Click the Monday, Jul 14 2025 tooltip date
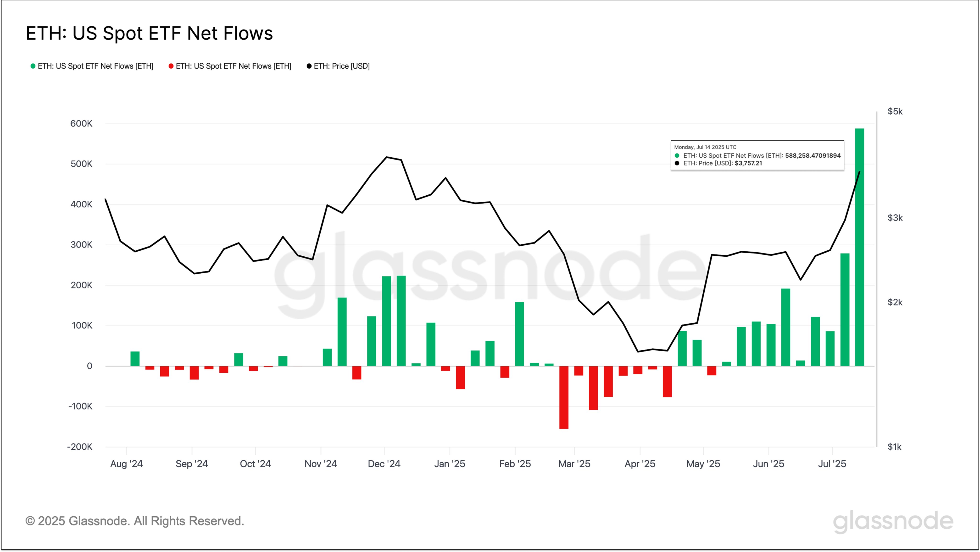The height and width of the screenshot is (552, 980). [x=705, y=147]
